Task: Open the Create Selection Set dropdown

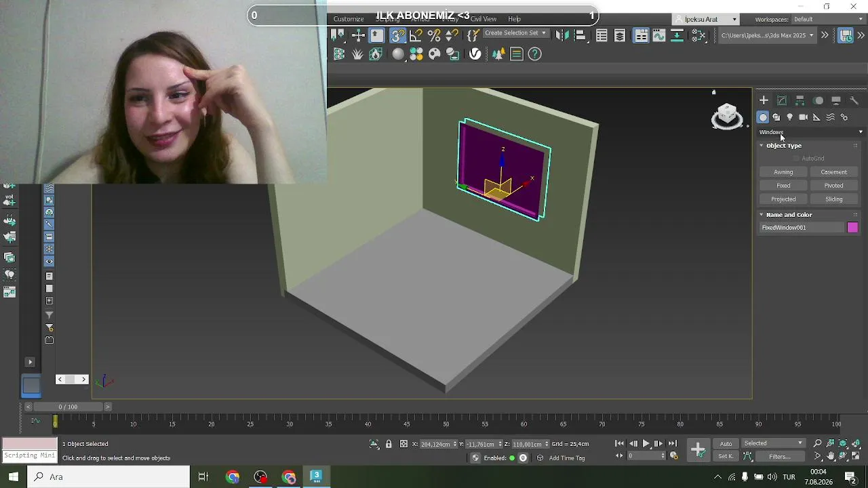Action: (515, 33)
